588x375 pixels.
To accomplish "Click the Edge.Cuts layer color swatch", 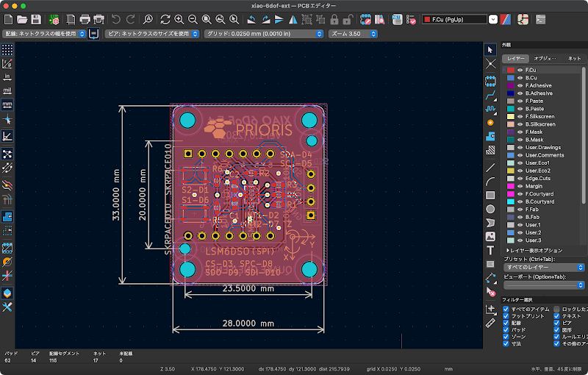I will pos(510,178).
